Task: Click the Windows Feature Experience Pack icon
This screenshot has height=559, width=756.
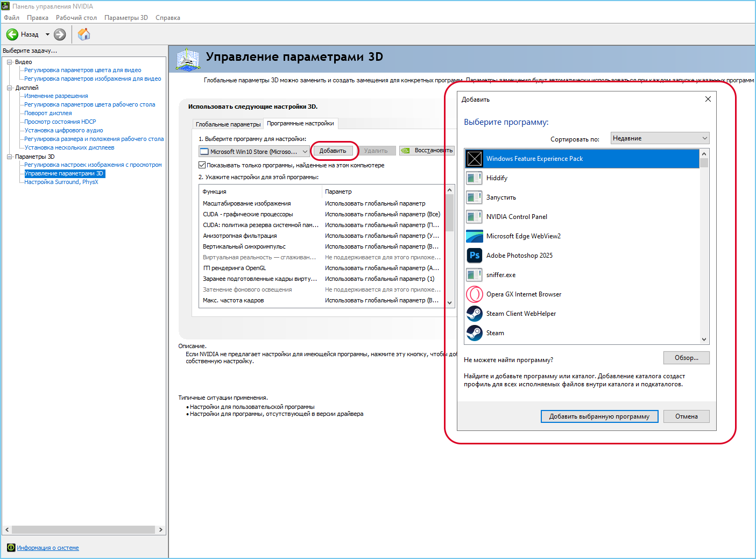Action: point(474,159)
